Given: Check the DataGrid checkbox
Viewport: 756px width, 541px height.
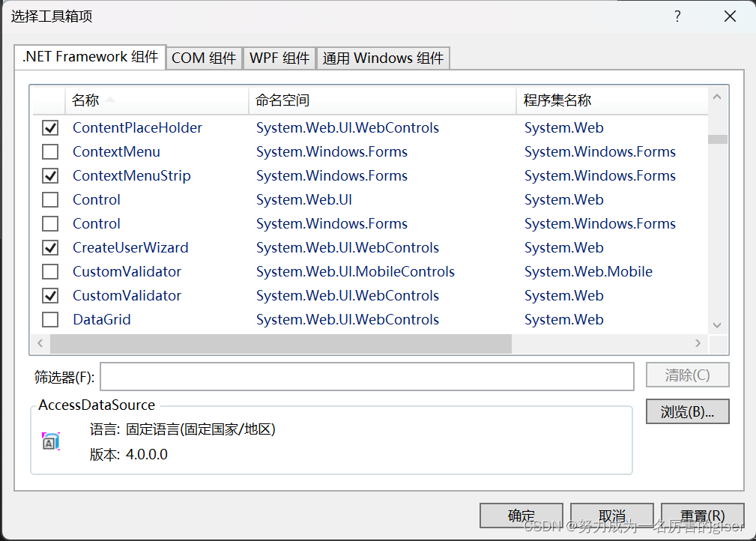Looking at the screenshot, I should click(50, 320).
